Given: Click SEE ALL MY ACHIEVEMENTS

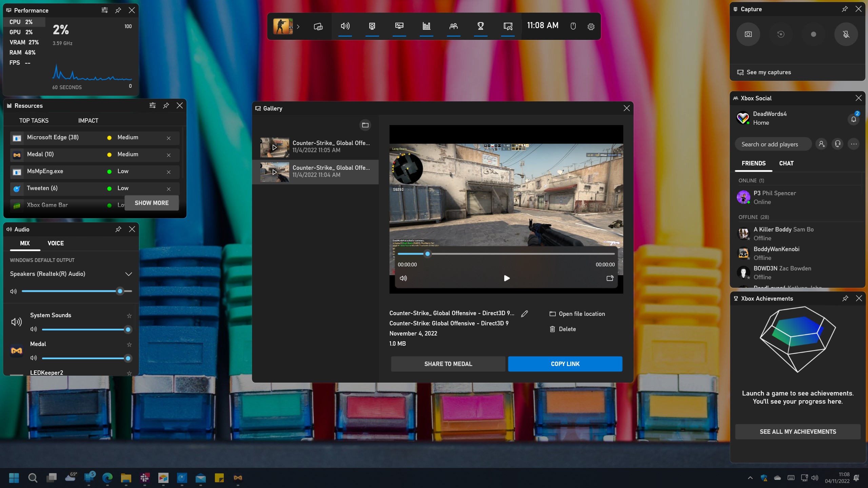Looking at the screenshot, I should click(x=797, y=431).
